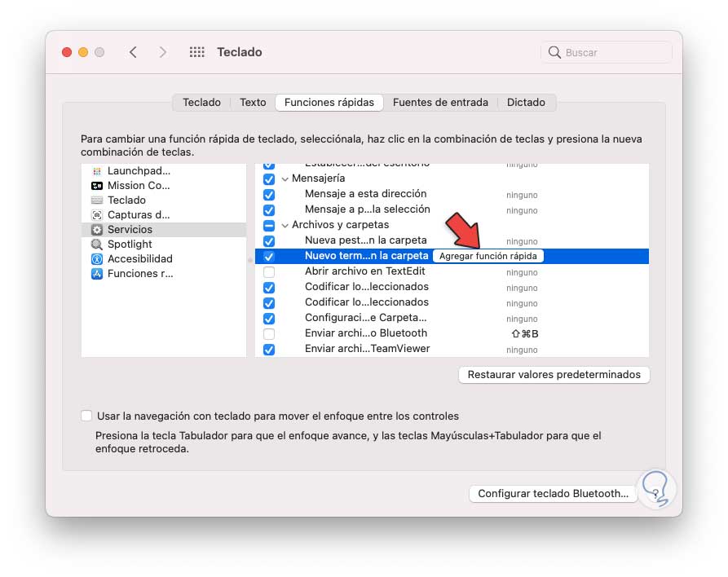
Task: Collapse the Archivos y carpetas group
Action: click(285, 225)
